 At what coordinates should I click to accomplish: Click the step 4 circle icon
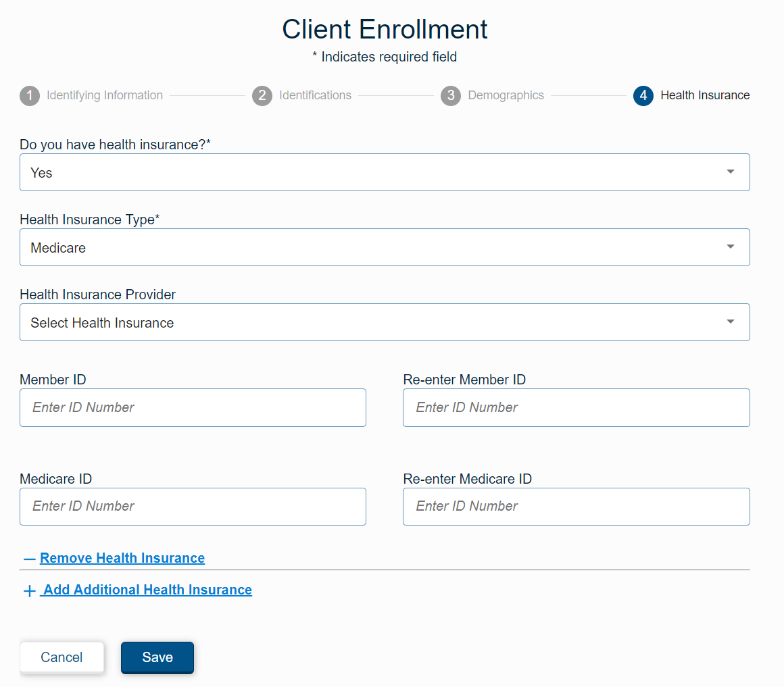coord(643,95)
